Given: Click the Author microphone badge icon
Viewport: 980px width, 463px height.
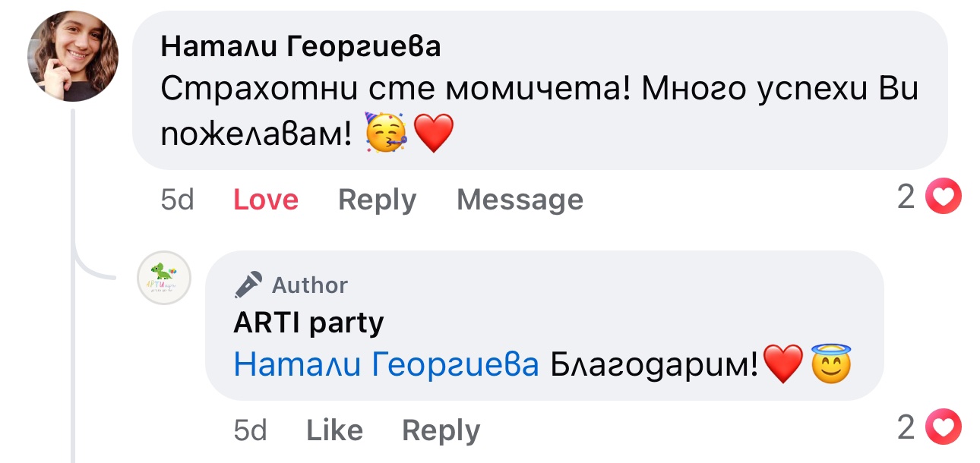Looking at the screenshot, I should point(248,285).
